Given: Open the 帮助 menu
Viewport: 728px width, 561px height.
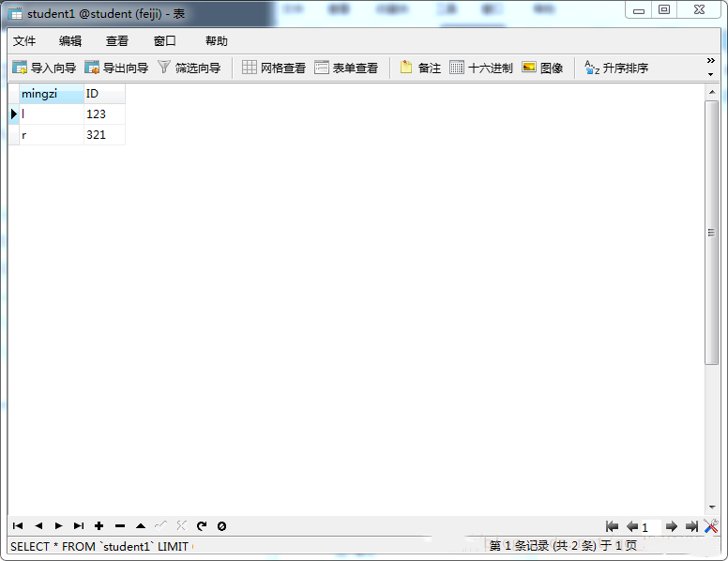Looking at the screenshot, I should pyautogui.click(x=217, y=41).
